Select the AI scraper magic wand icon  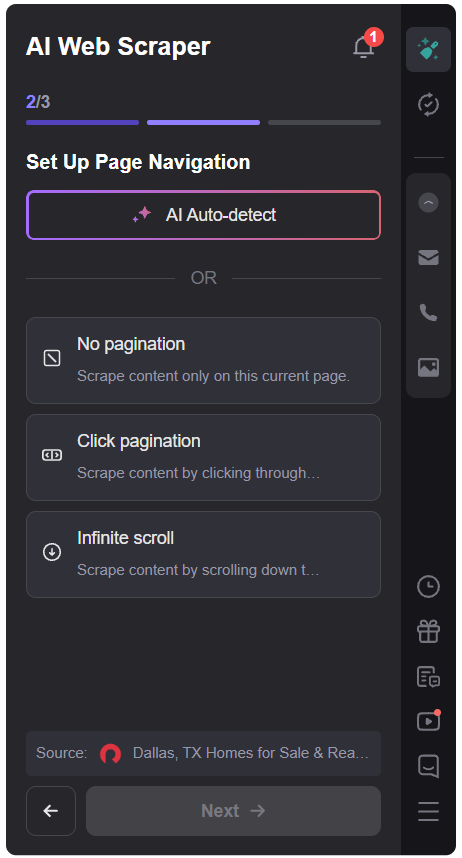coord(429,49)
